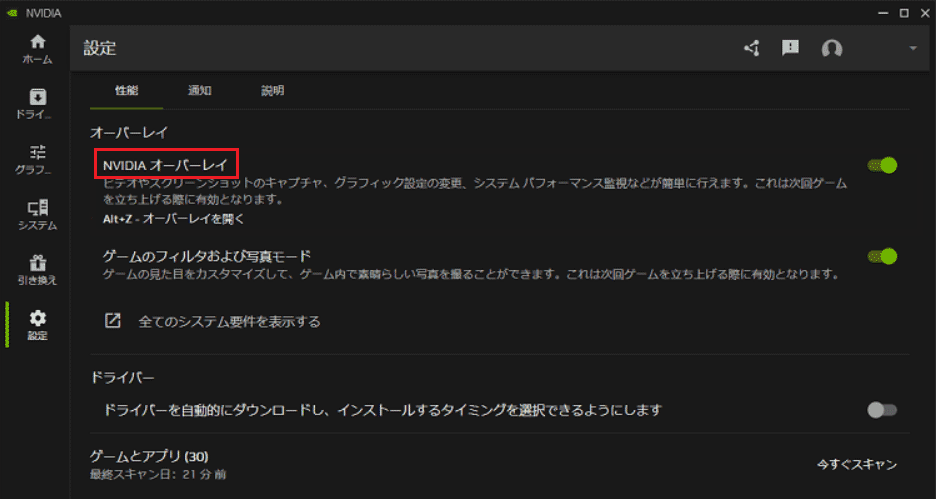Select the 設定 gear icon in sidebar
The height and width of the screenshot is (499, 936).
(x=38, y=318)
